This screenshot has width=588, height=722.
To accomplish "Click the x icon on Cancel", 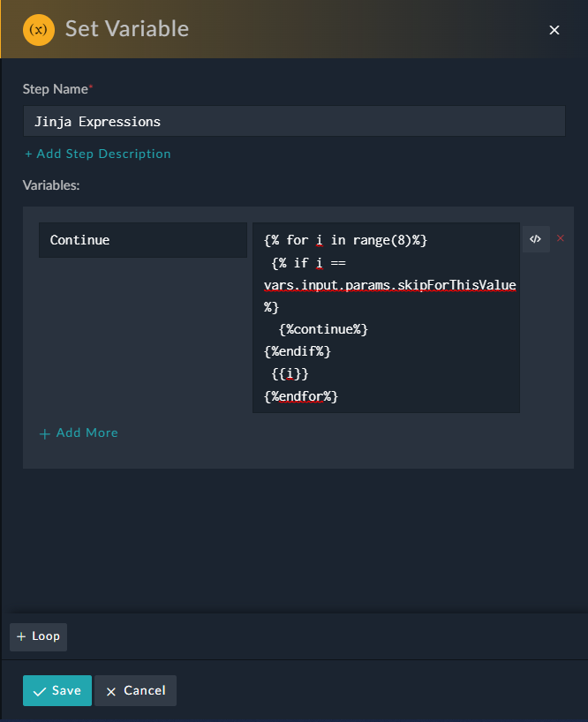I will (111, 691).
